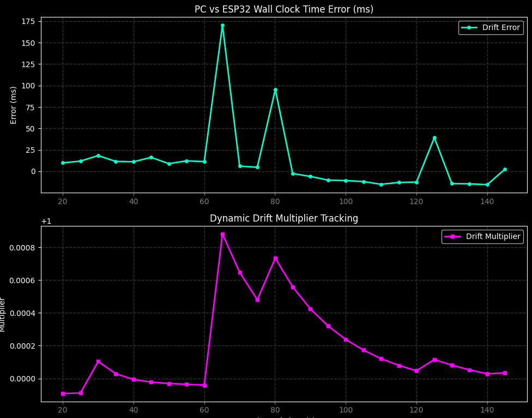The height and width of the screenshot is (418, 532).
Task: Click the first Drift Error point at x=20
Action: click(63, 163)
